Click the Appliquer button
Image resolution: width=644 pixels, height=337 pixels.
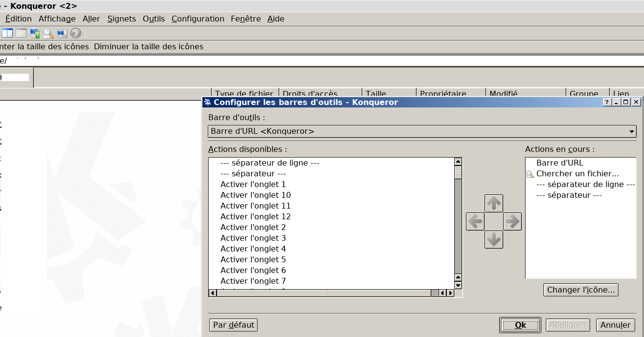coord(568,325)
